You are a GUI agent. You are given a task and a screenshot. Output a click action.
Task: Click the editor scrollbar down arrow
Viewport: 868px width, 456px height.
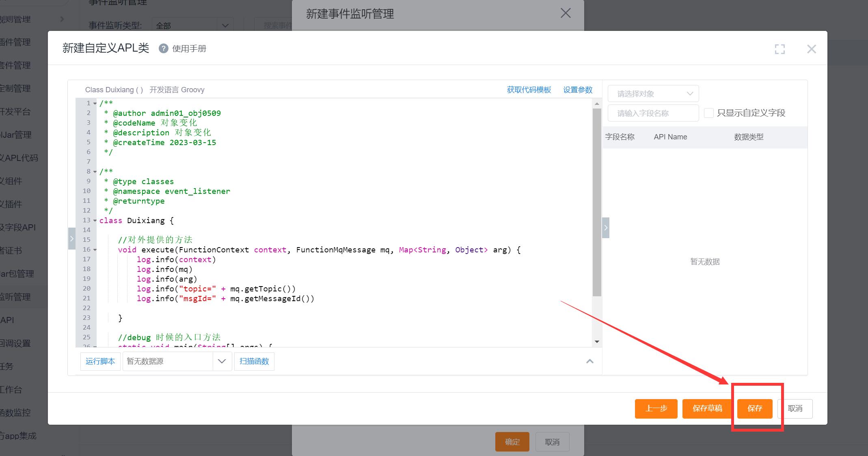point(597,341)
